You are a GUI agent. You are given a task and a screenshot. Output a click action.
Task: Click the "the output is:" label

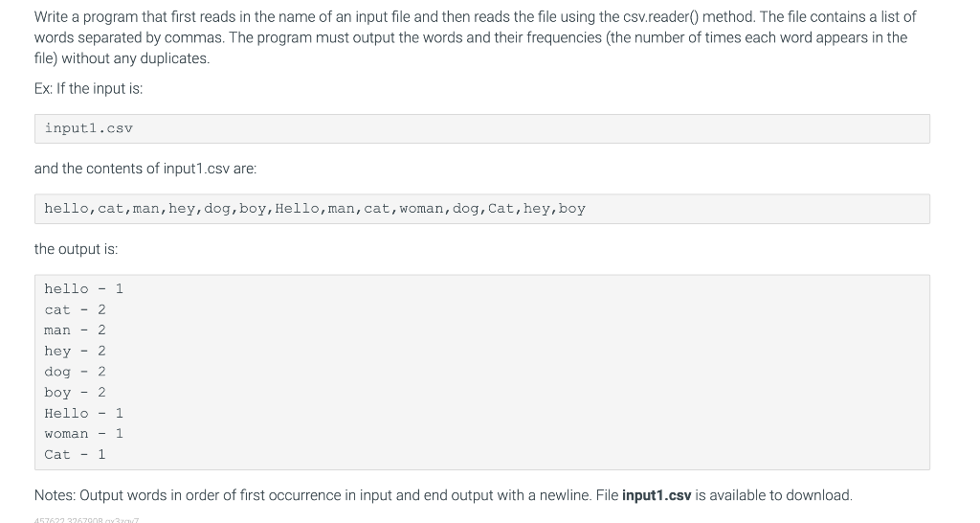pyautogui.click(x=76, y=248)
